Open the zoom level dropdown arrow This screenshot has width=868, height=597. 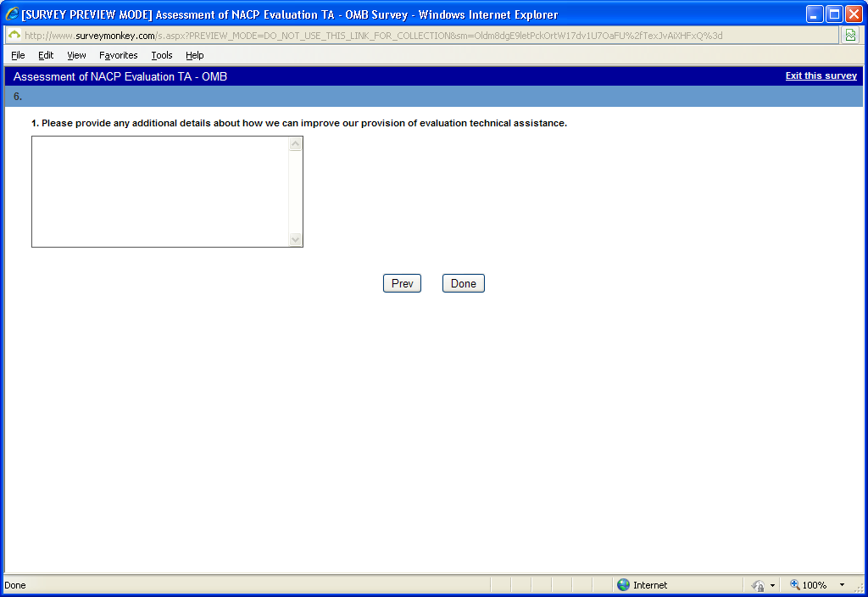click(x=842, y=585)
